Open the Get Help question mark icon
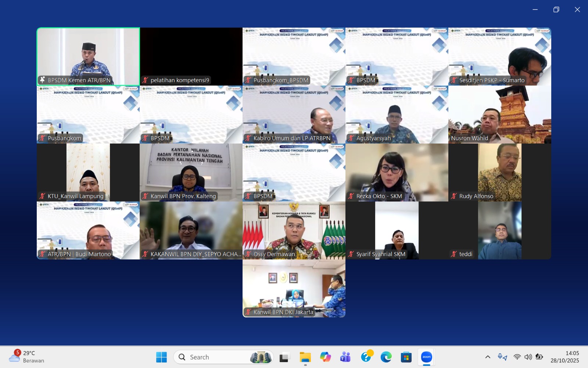Screen dimensions: 588x368 366,357
